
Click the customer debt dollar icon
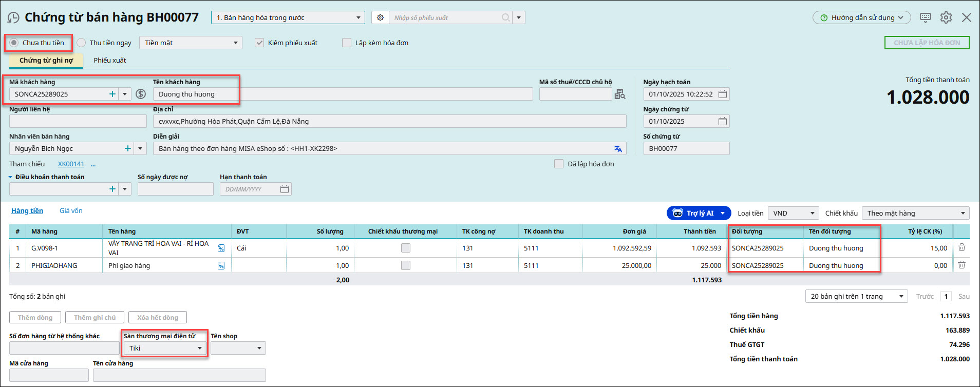pyautogui.click(x=141, y=94)
